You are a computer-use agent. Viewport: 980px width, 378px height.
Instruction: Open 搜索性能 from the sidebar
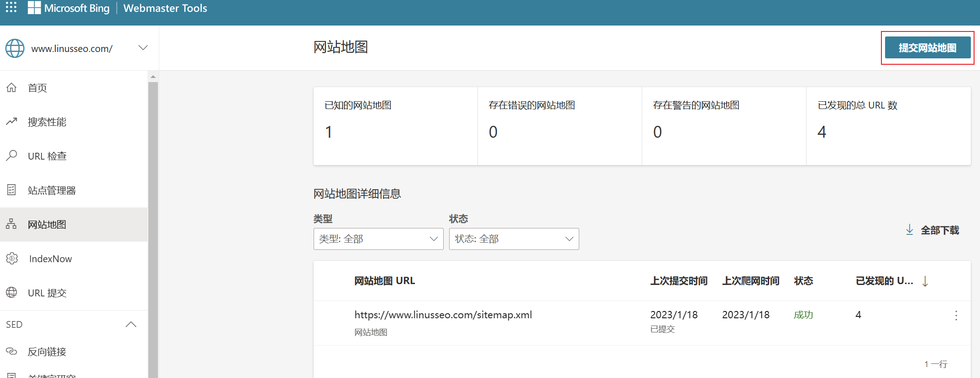[47, 122]
